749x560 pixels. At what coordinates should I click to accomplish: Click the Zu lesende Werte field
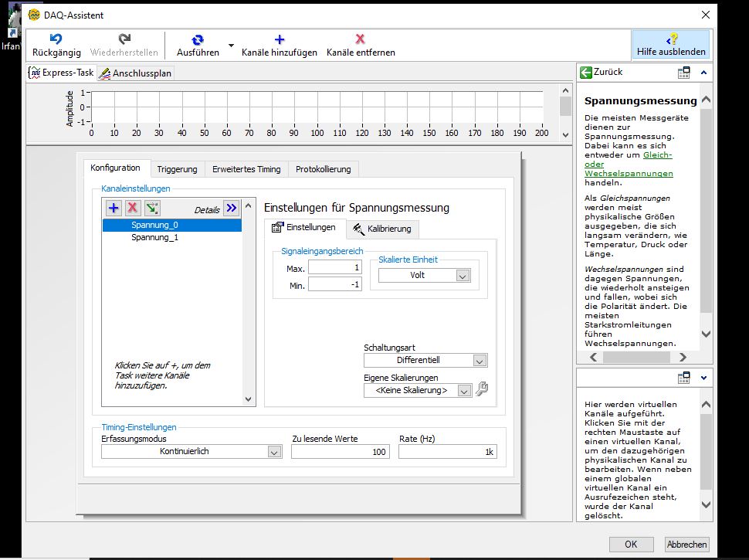340,452
